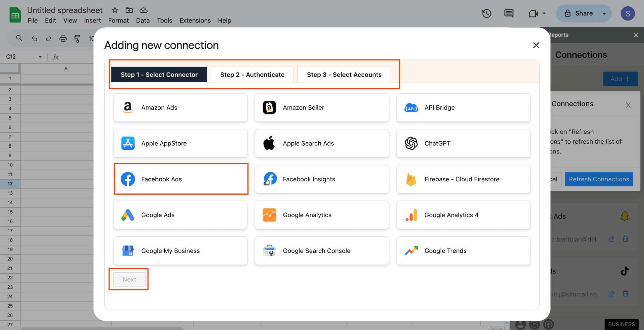644x330 pixels.
Task: Open the Insert menu
Action: [93, 20]
